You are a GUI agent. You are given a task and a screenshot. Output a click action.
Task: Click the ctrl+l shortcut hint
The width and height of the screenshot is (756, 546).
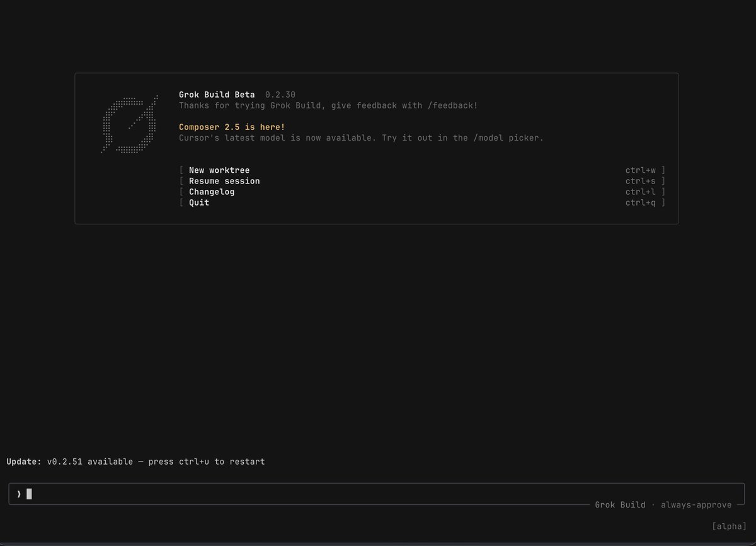[641, 192]
